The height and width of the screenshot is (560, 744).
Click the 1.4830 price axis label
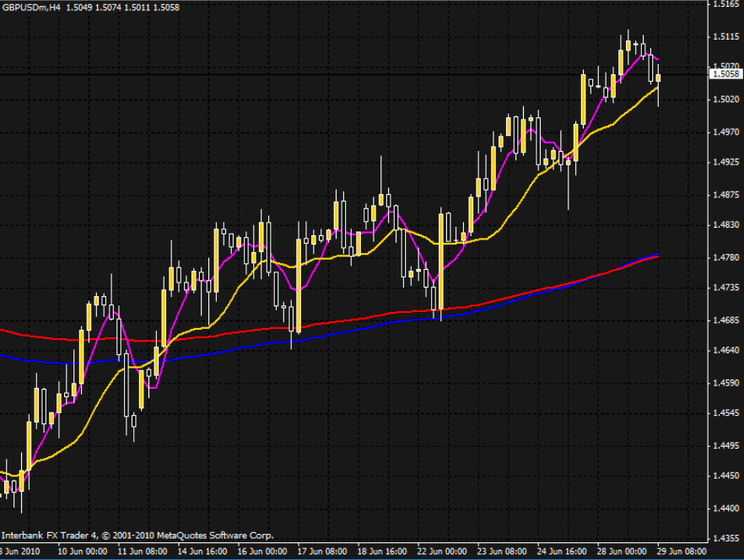(726, 225)
